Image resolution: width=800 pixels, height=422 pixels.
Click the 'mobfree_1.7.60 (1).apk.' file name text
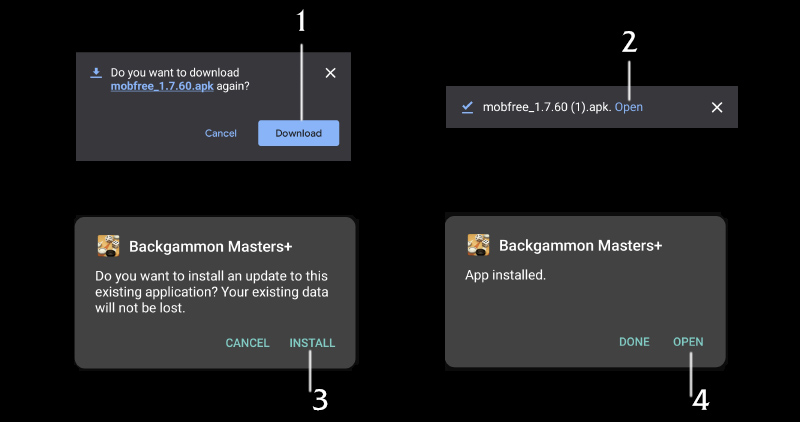547,107
